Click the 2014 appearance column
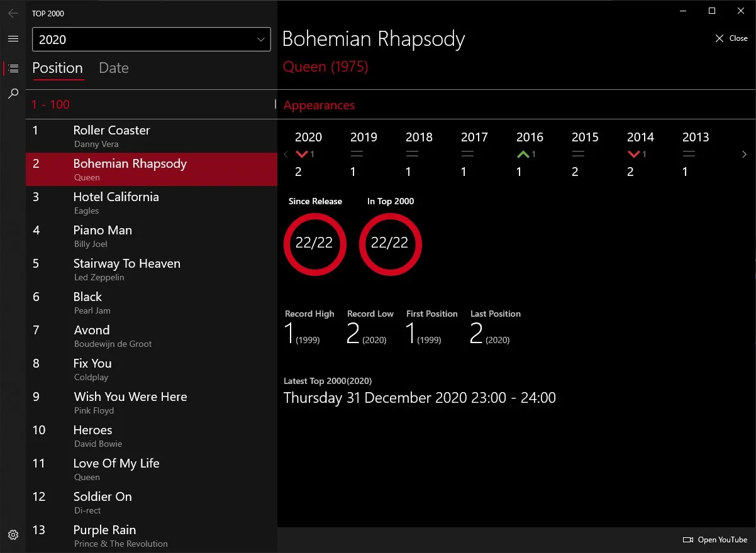This screenshot has height=553, width=756. 640,154
